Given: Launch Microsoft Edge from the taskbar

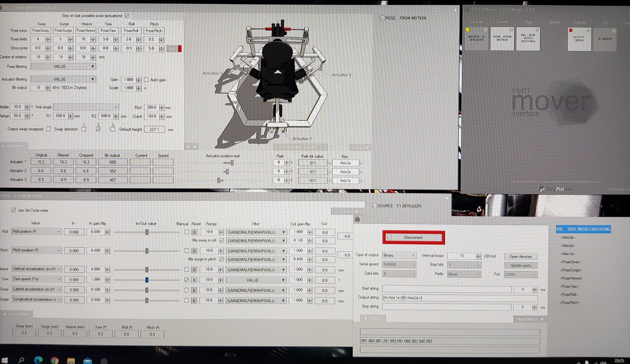Looking at the screenshot, I should [38, 360].
